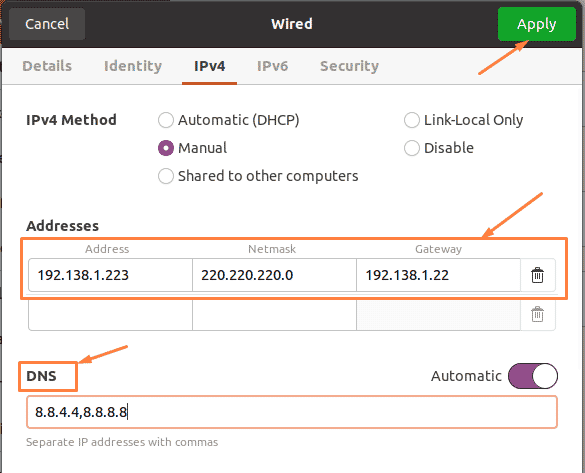
Task: Delete the 192.138.1.223 address row
Action: click(x=537, y=275)
